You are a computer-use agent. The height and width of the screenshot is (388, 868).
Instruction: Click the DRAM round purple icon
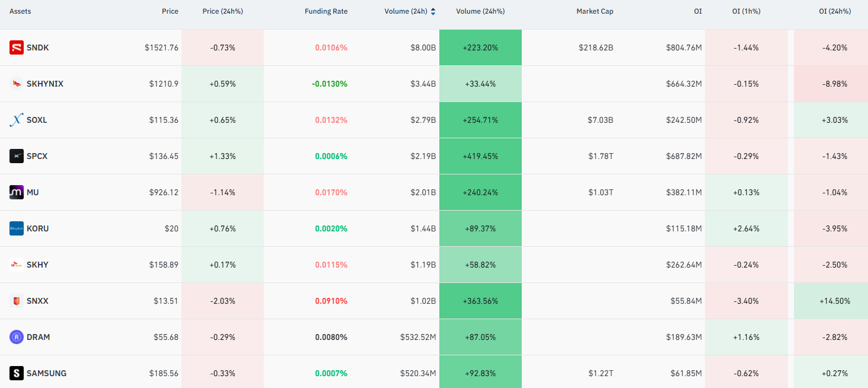coord(17,337)
